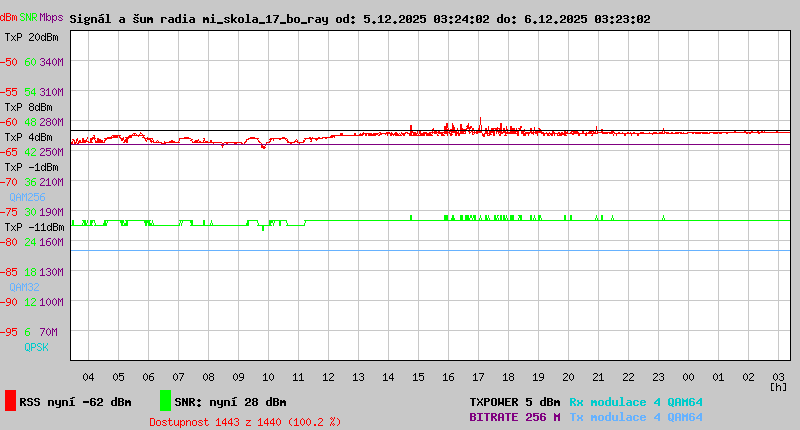Click the purple 'BITRATE 256 M' legend text
The image size is (800, 430).
point(515,418)
